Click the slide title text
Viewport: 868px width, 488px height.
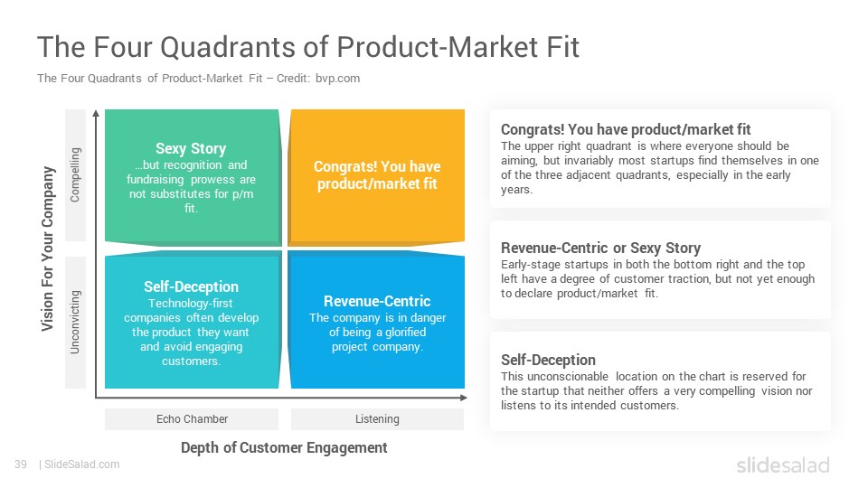pyautogui.click(x=307, y=47)
